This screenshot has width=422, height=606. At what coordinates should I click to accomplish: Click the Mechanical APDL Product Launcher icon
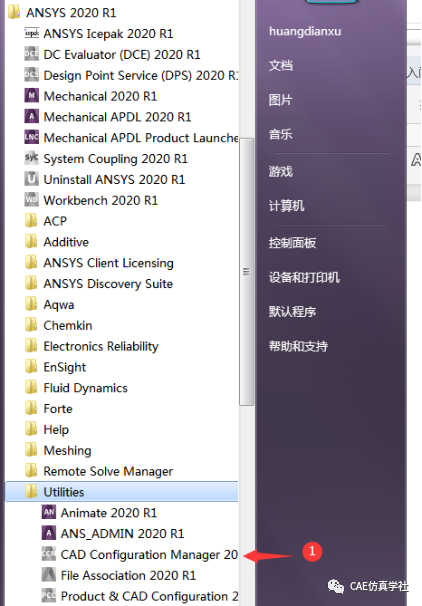pyautogui.click(x=31, y=138)
